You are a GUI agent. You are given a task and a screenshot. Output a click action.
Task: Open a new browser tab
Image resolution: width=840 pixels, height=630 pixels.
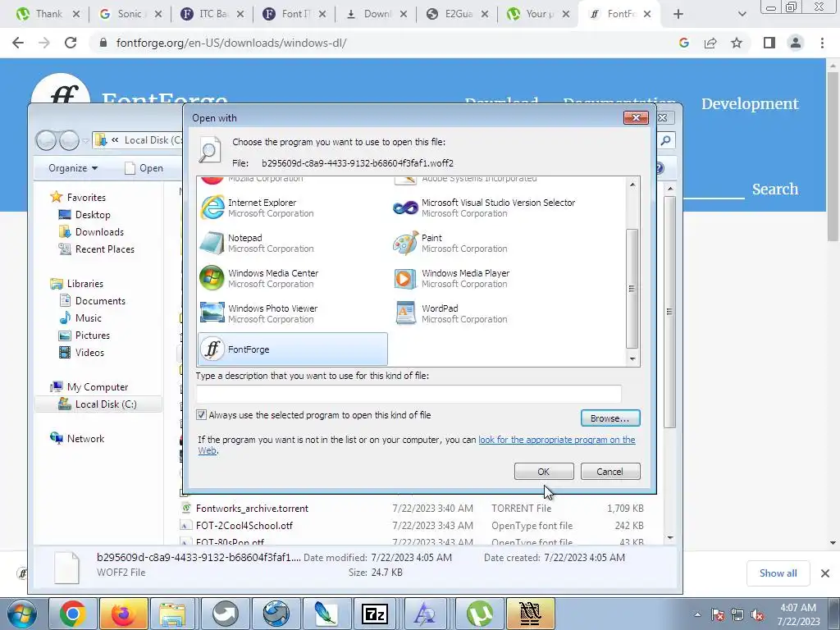click(x=678, y=14)
